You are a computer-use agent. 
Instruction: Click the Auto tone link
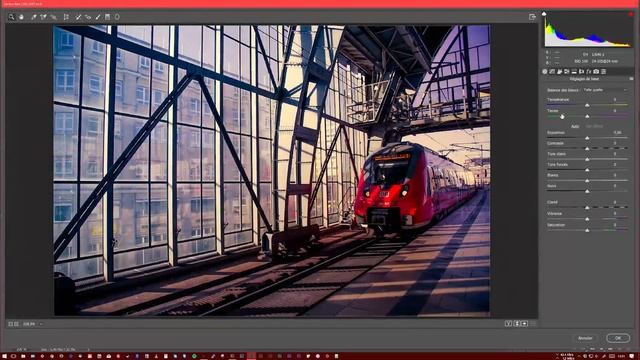click(x=575, y=127)
